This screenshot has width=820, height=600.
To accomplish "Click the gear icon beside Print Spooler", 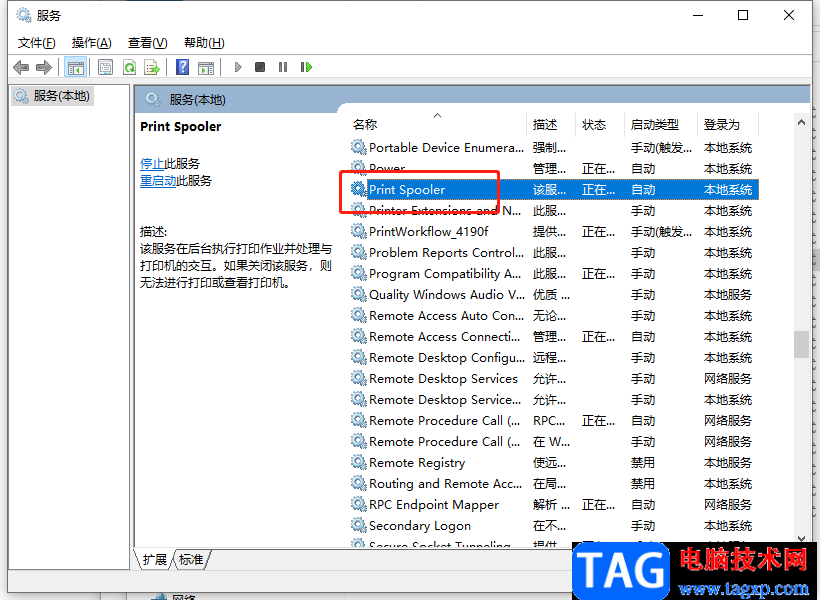I will [358, 189].
